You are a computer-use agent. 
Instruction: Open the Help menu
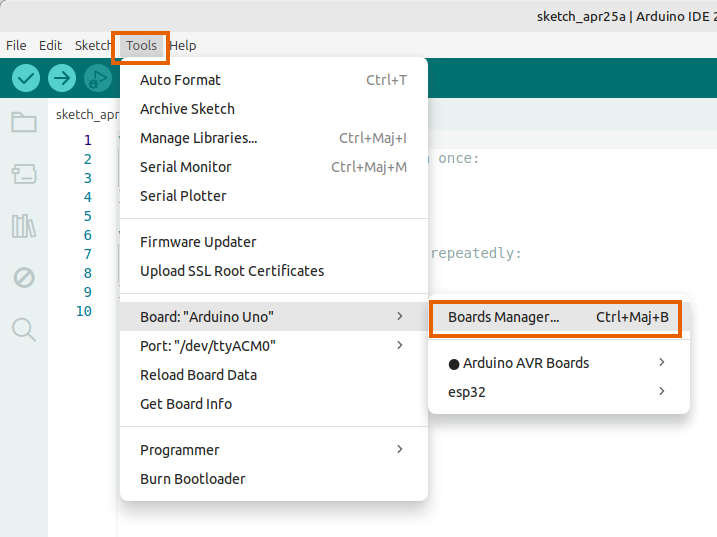click(183, 46)
